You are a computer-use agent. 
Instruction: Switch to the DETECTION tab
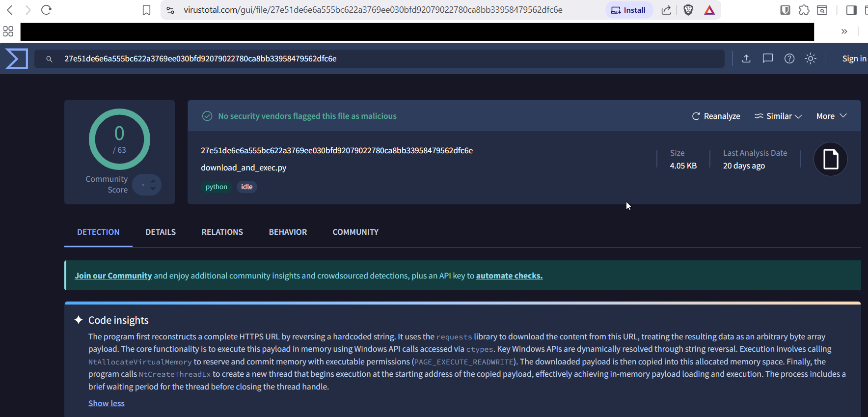[98, 232]
